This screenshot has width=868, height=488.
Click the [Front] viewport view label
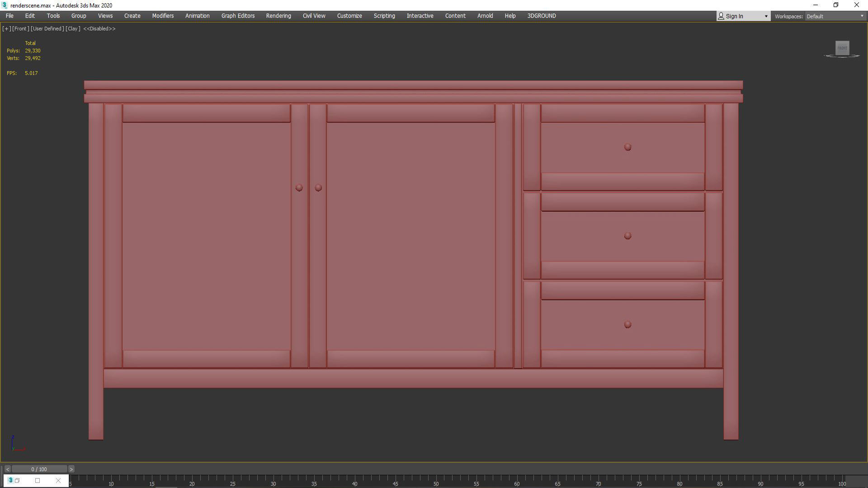point(21,28)
